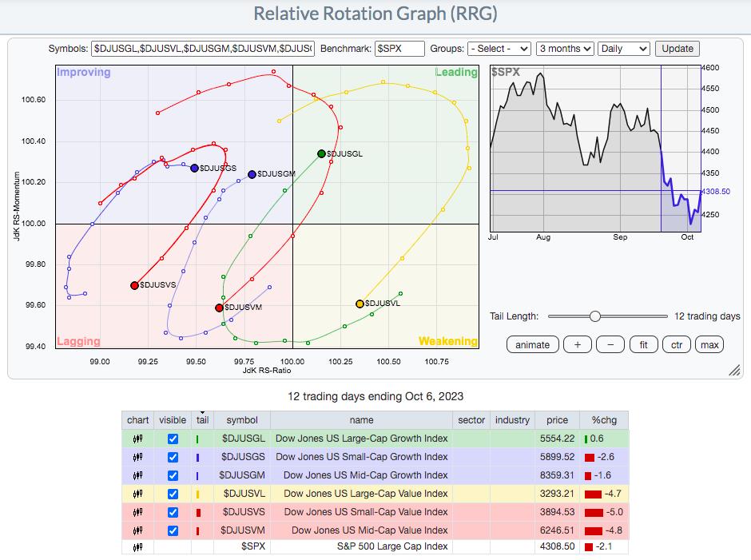Sort table by symbol column header
The image size is (751, 560).
tap(242, 420)
